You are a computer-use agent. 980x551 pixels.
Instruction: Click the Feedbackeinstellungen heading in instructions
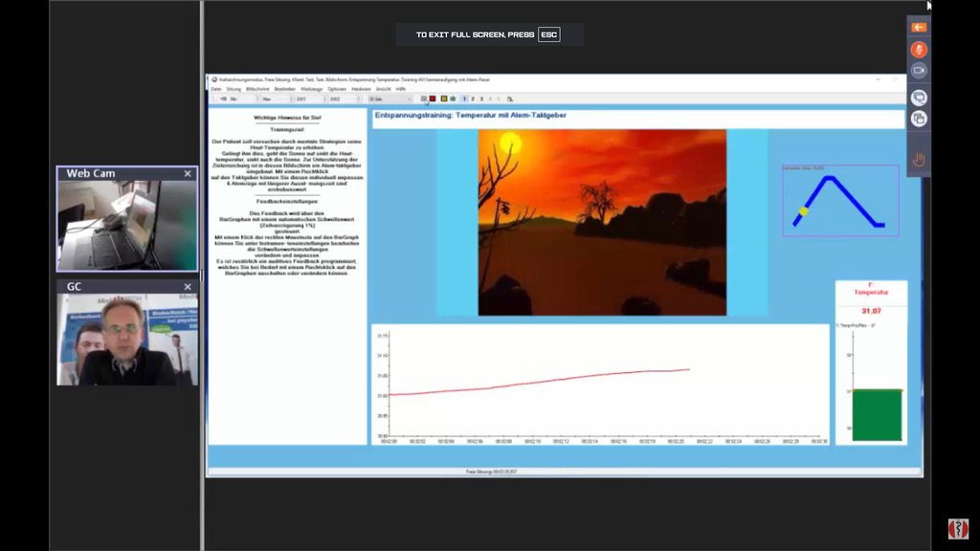pos(287,201)
